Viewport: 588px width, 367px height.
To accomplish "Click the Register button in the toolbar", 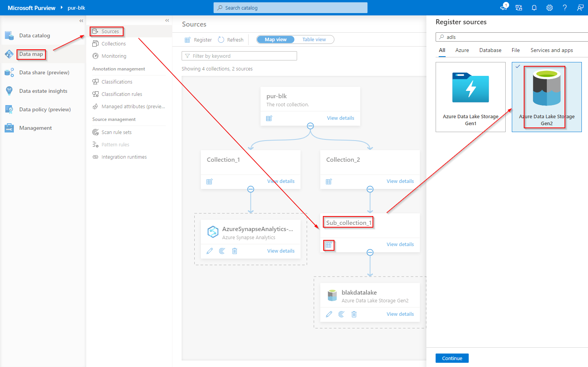I will 198,40.
